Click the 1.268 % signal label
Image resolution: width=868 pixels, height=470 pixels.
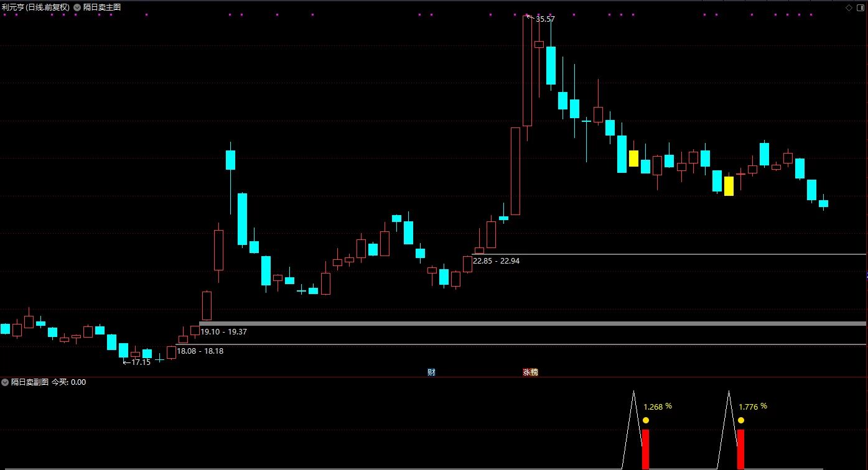click(658, 407)
